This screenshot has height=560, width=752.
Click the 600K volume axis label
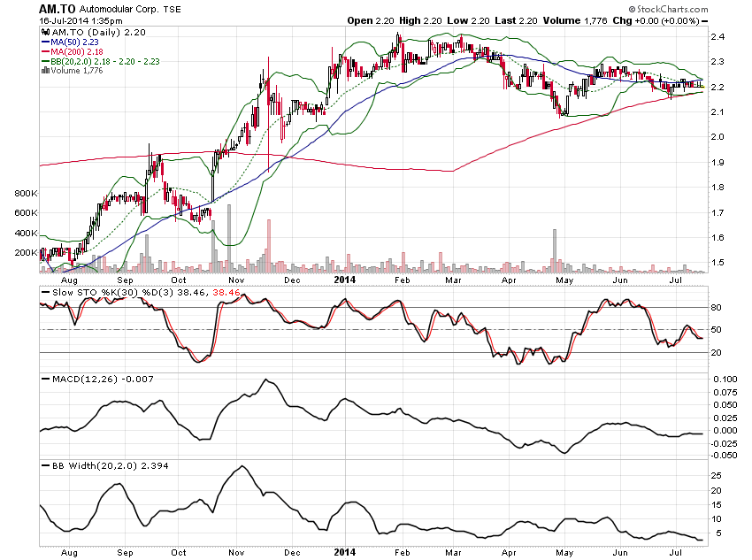click(26, 213)
